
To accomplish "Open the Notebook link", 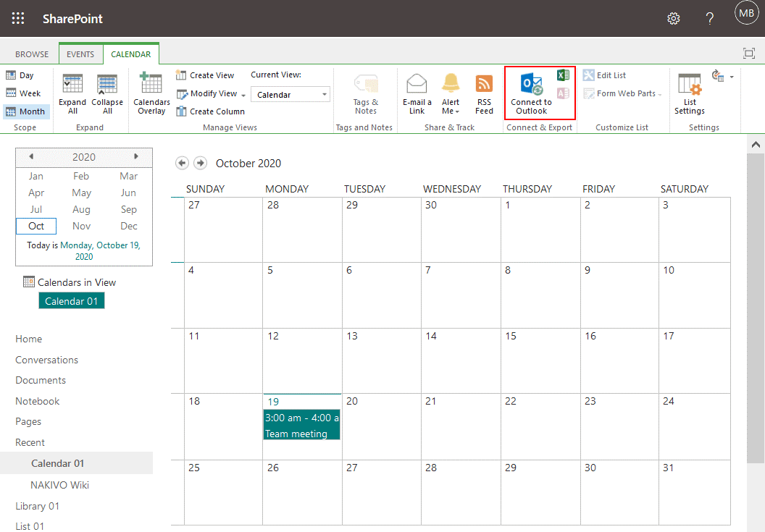I will tap(37, 400).
